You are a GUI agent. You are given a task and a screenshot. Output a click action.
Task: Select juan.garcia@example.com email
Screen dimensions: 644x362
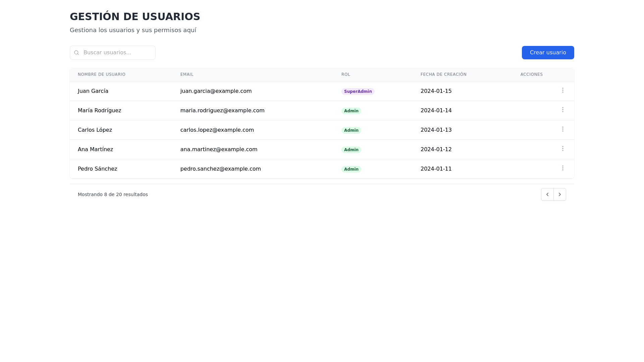pos(216,91)
